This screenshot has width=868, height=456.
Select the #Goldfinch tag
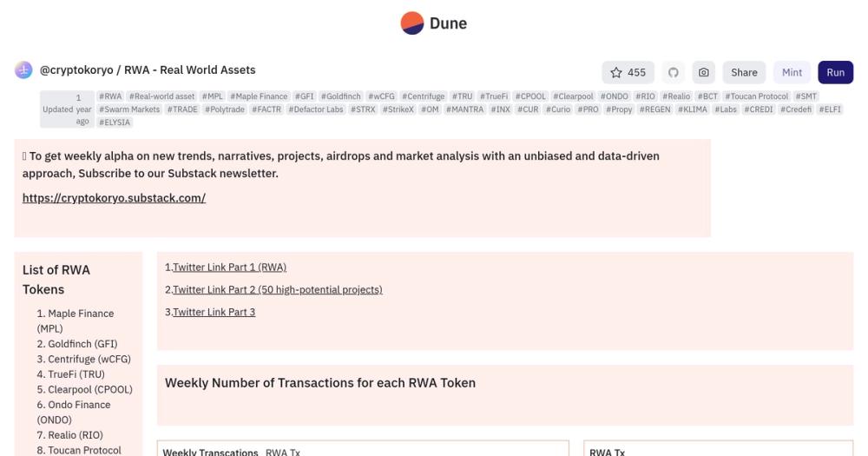340,96
